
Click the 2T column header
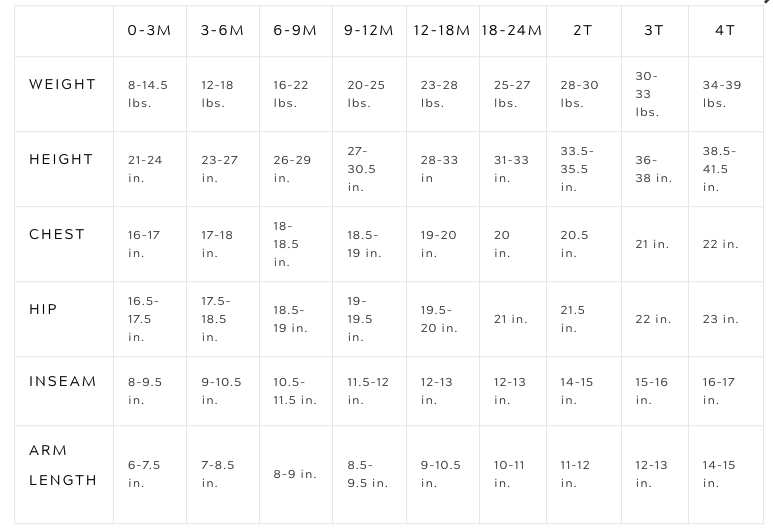[583, 31]
